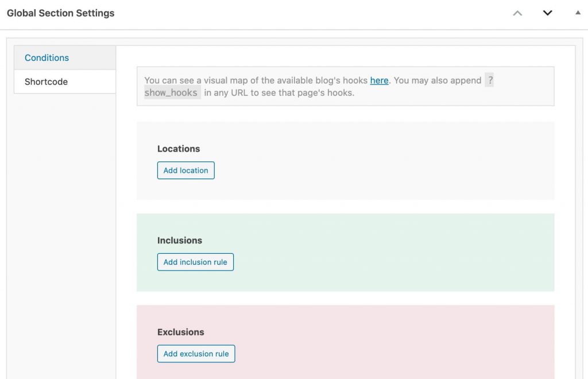Click the 'Inclusions' section heading
Screen dimensions: 588x379
tap(180, 240)
